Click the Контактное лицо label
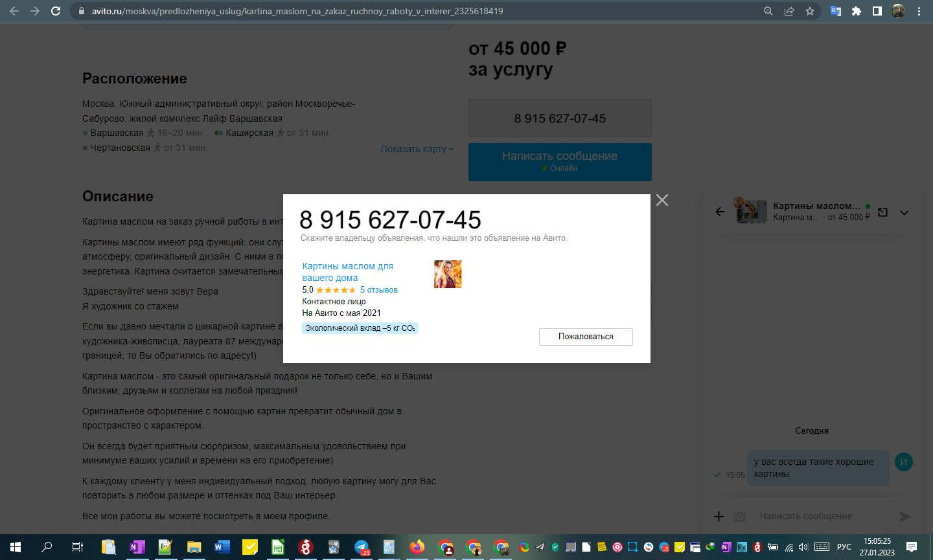This screenshot has height=560, width=933. point(334,302)
